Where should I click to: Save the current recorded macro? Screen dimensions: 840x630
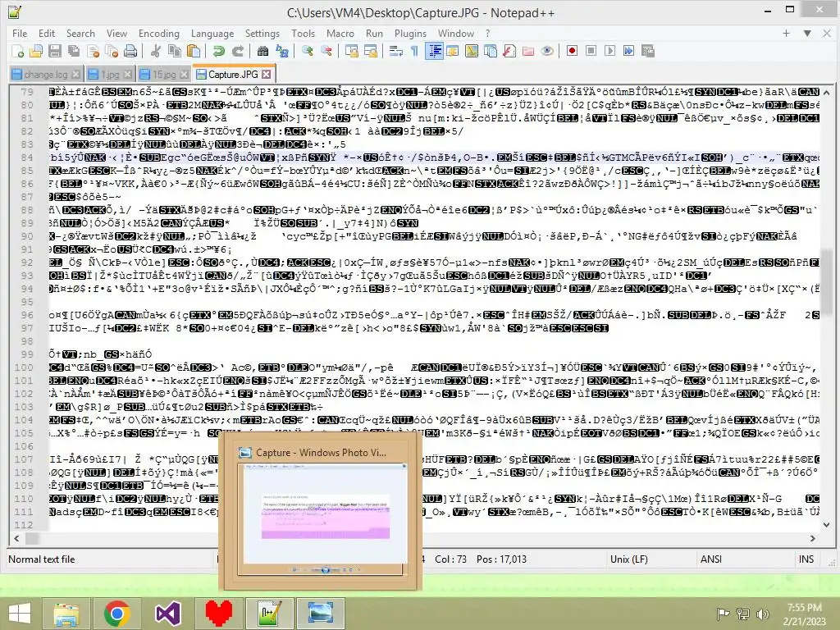point(648,52)
